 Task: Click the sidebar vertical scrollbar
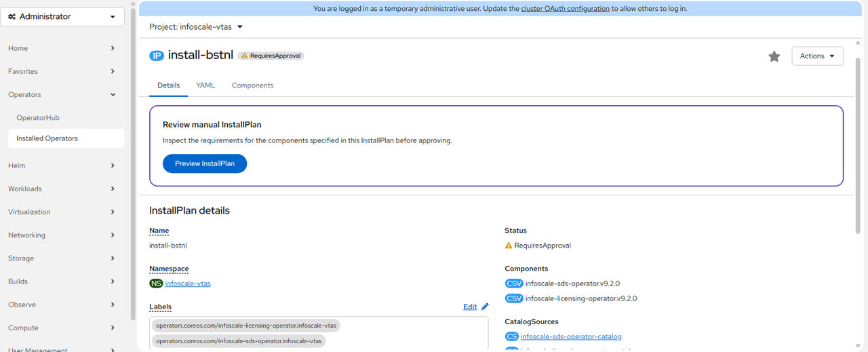coord(133,163)
